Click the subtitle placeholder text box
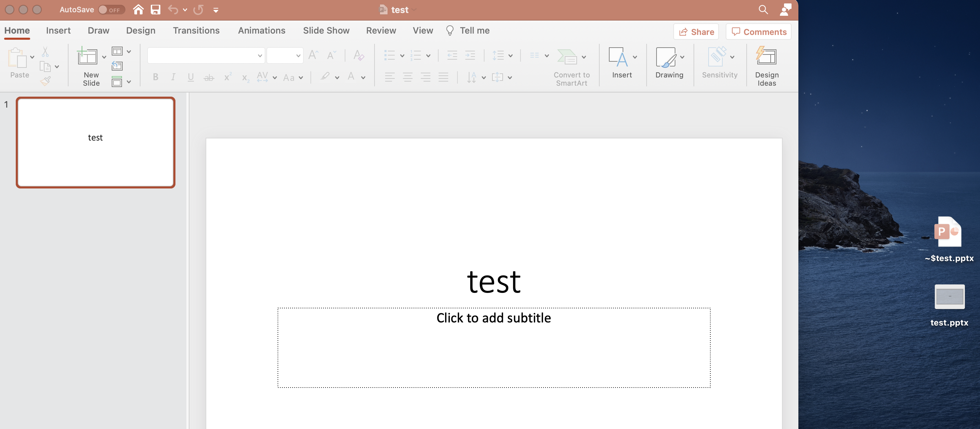 point(494,347)
